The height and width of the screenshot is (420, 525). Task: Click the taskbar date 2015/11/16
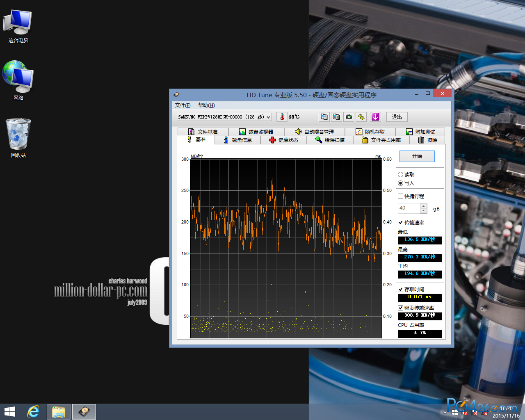[x=506, y=415]
